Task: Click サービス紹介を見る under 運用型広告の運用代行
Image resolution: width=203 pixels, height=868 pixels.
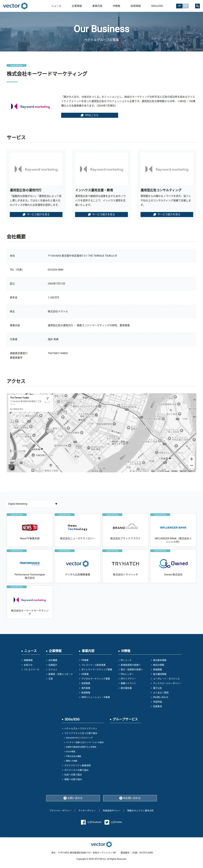Action: 36,214
